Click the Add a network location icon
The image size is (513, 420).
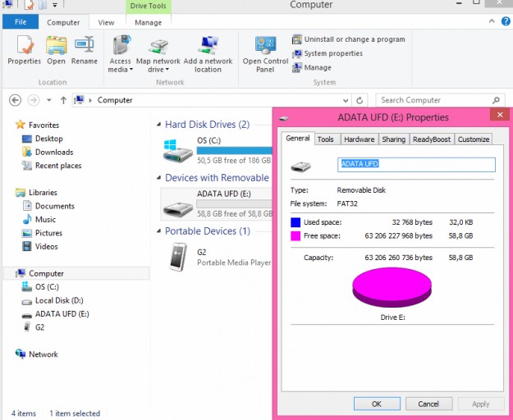click(x=208, y=51)
